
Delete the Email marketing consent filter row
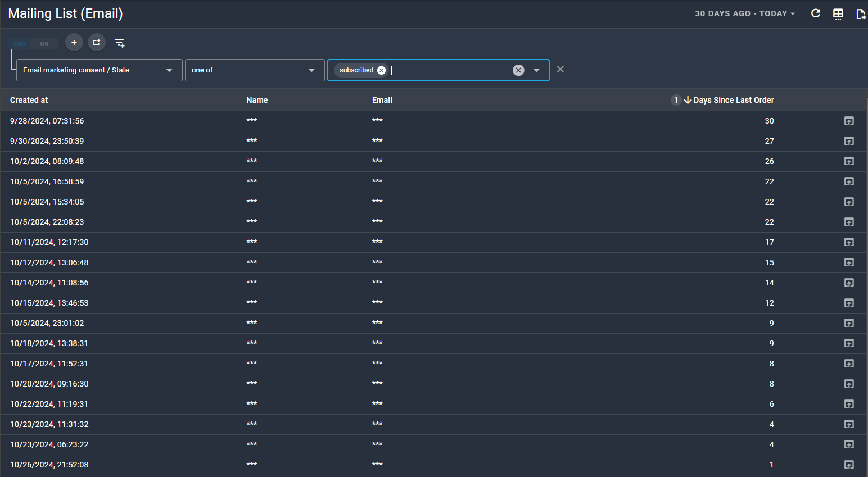(560, 69)
